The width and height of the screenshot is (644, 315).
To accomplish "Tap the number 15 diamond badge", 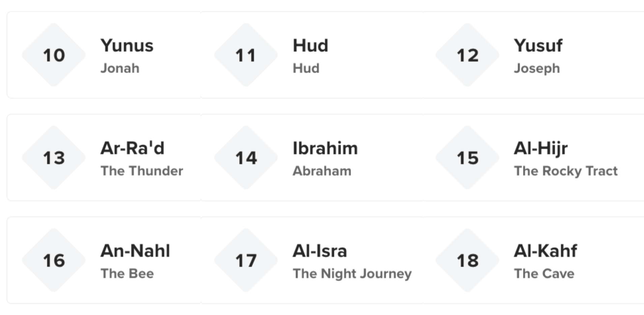I will click(467, 158).
